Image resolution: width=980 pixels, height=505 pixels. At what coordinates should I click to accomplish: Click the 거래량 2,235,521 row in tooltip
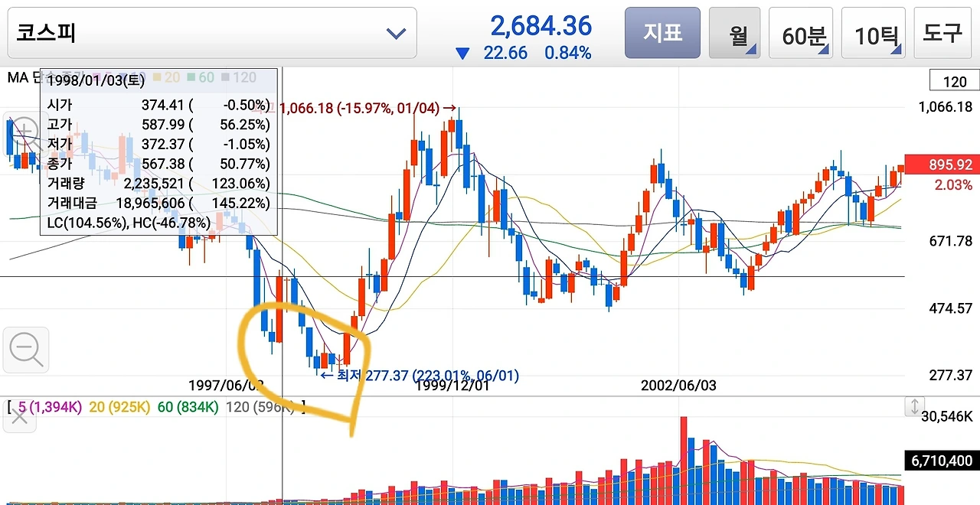(x=158, y=184)
